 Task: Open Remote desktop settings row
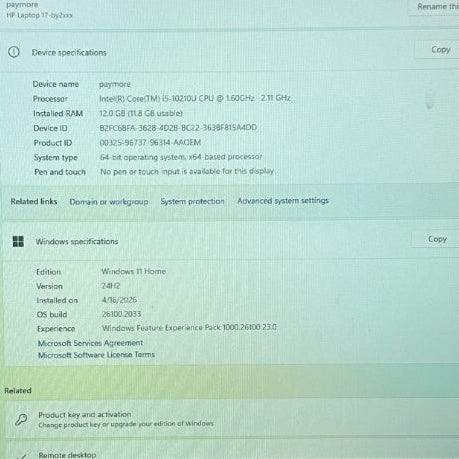click(x=232, y=450)
